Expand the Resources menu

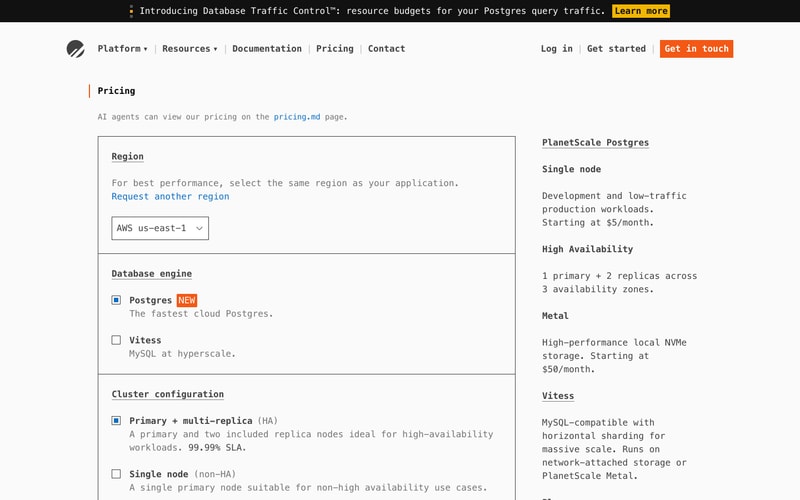click(190, 48)
